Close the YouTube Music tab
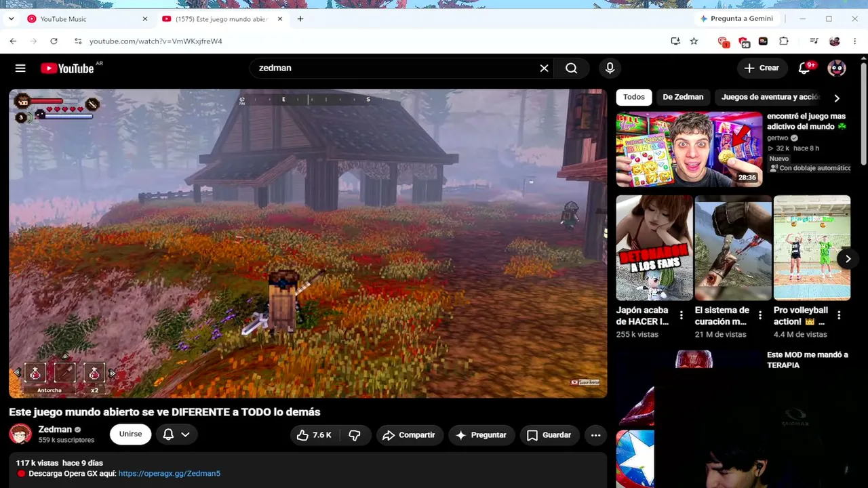Viewport: 868px width, 488px height. 144,19
